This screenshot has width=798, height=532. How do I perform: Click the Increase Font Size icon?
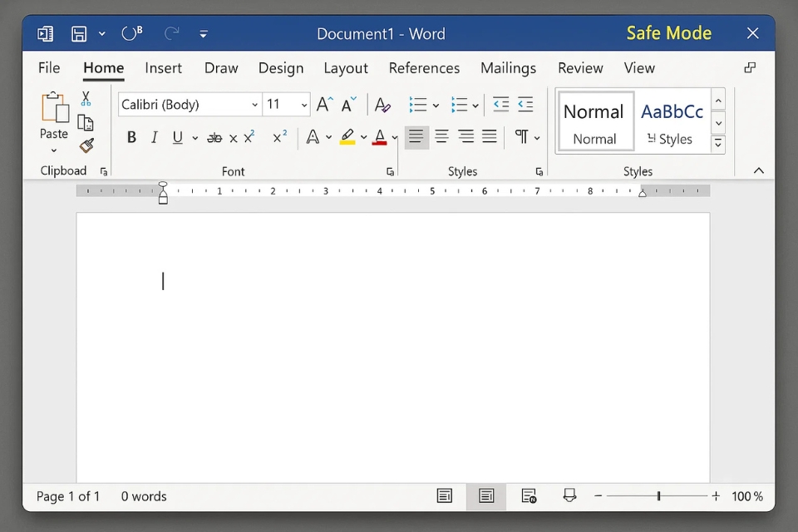tap(324, 105)
